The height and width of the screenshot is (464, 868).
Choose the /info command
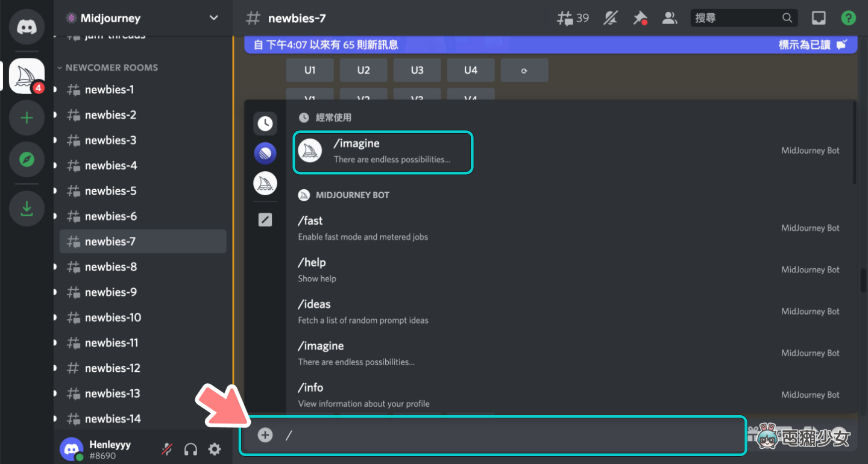tap(569, 395)
